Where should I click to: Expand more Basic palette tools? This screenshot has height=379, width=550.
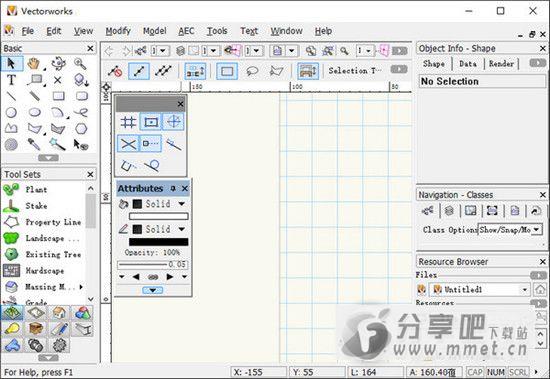coord(48,158)
